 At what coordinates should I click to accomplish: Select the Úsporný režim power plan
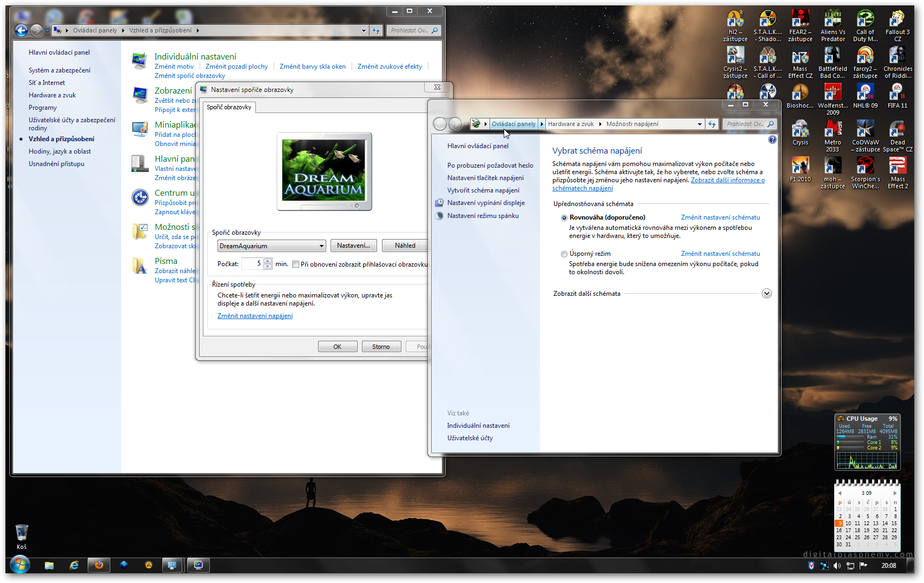click(564, 254)
